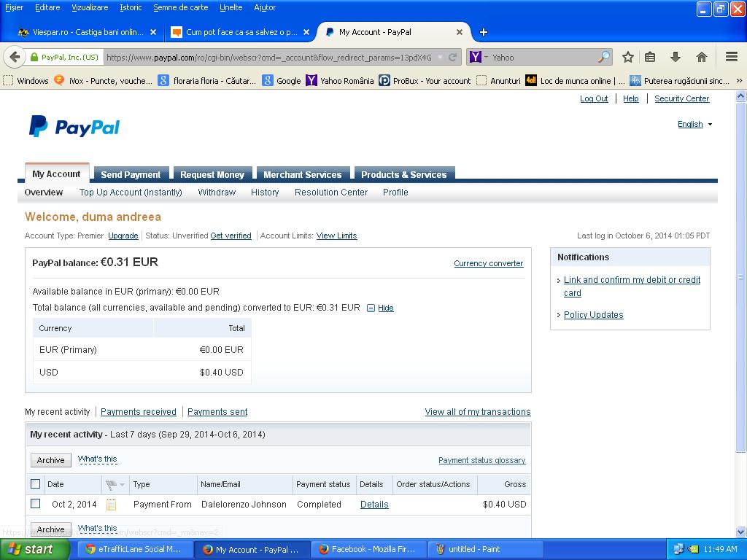
Task: Switch to untitled - Paint in taskbar
Action: pyautogui.click(x=485, y=549)
